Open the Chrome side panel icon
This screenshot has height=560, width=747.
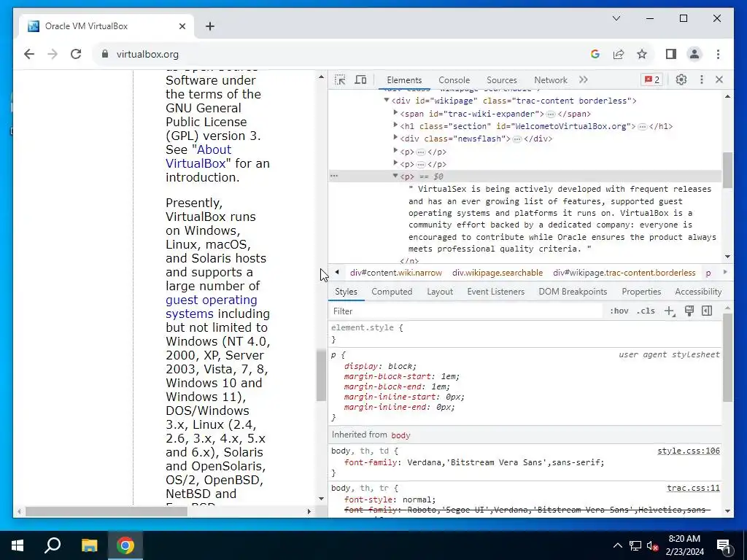coord(671,54)
